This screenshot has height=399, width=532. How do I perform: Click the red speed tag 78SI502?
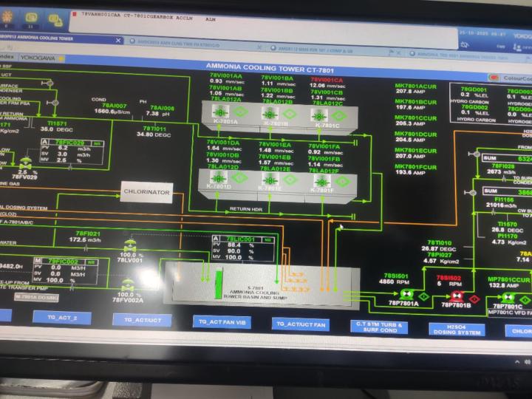click(x=449, y=278)
